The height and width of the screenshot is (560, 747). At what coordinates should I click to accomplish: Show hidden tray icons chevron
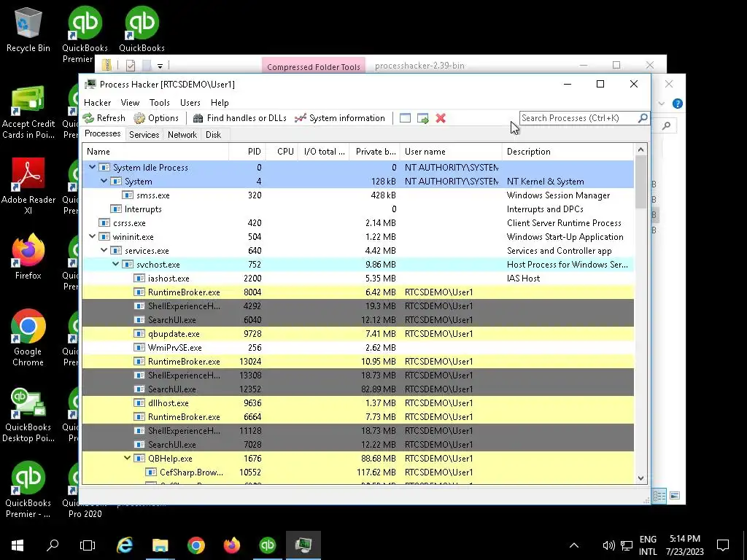pyautogui.click(x=574, y=545)
